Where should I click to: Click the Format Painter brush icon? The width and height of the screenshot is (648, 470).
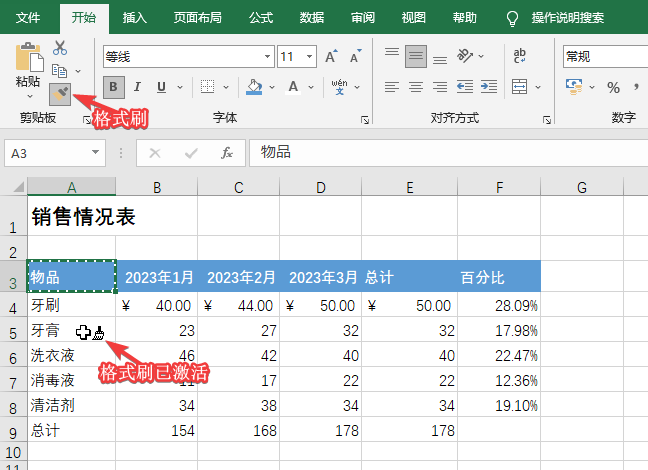point(60,94)
